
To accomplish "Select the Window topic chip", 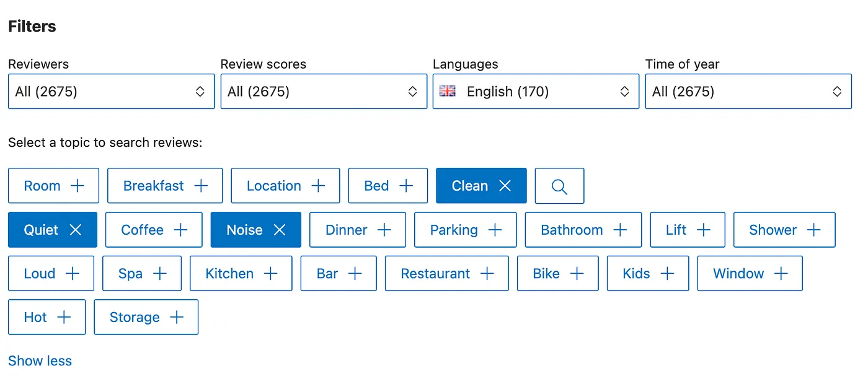I will pos(750,274).
